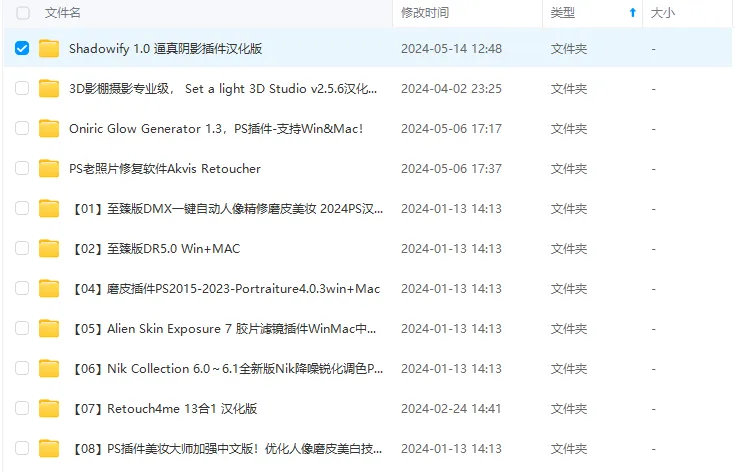
Task: Check the 【08】PS插件美妆大师 row checkbox
Action: (x=22, y=449)
